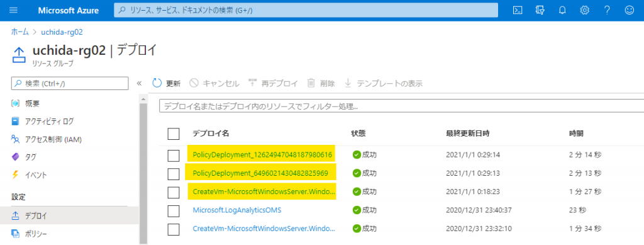Click the resource group deploy icon by title
This screenshot has height=245, width=644.
click(19, 54)
